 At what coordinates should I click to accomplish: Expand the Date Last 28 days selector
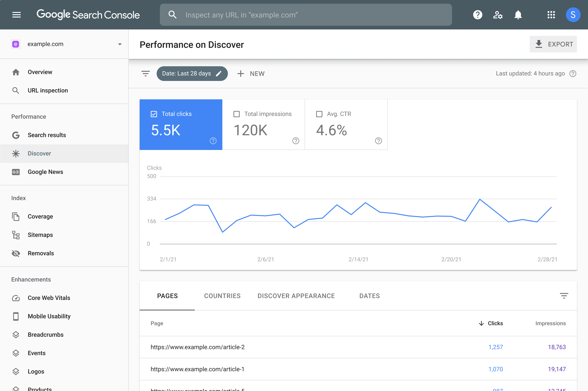click(192, 73)
